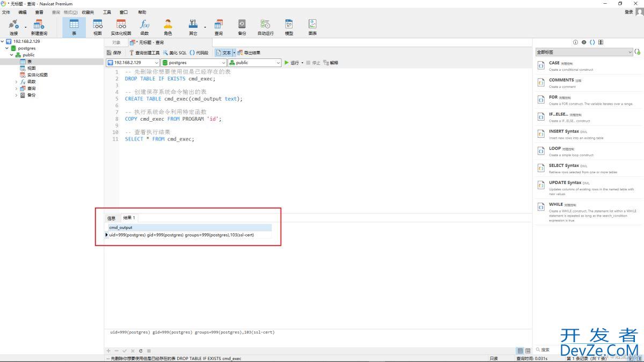Click the film-strip icon in right panel

(x=601, y=42)
